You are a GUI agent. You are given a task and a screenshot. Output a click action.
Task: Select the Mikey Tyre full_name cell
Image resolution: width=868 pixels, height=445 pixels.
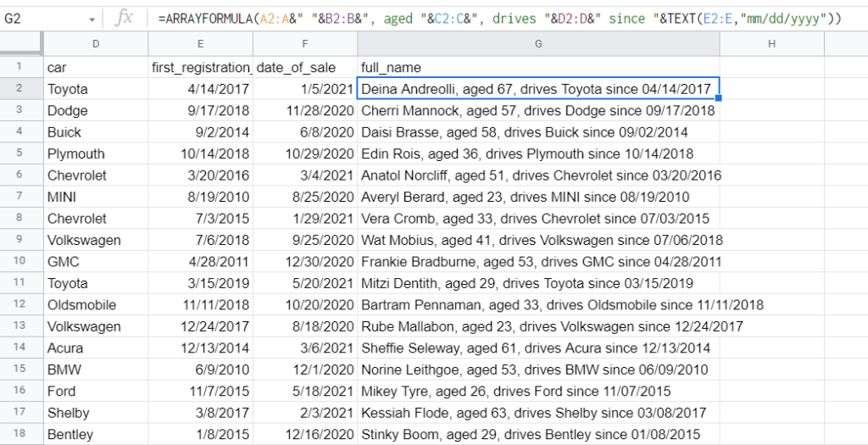538,391
